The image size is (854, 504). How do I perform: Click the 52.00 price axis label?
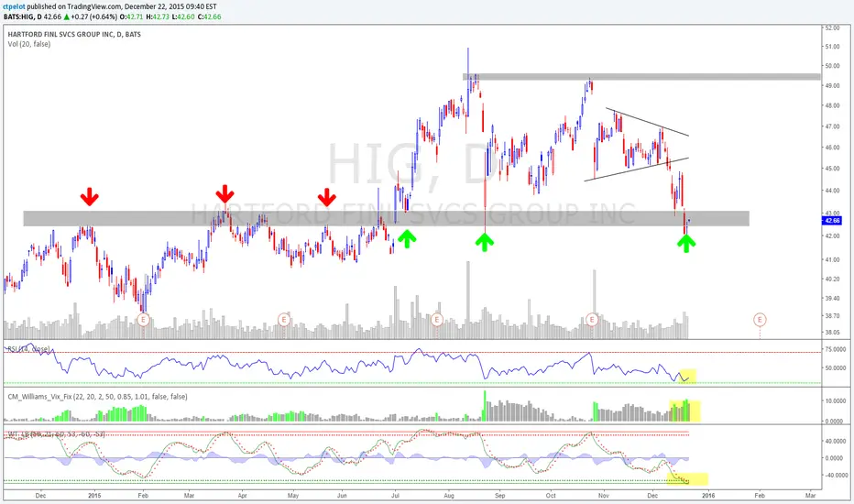click(832, 27)
